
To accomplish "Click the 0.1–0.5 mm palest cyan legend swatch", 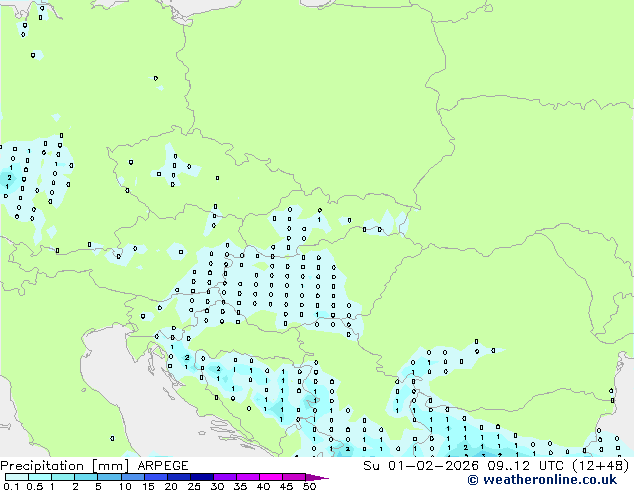I will pyautogui.click(x=17, y=477).
